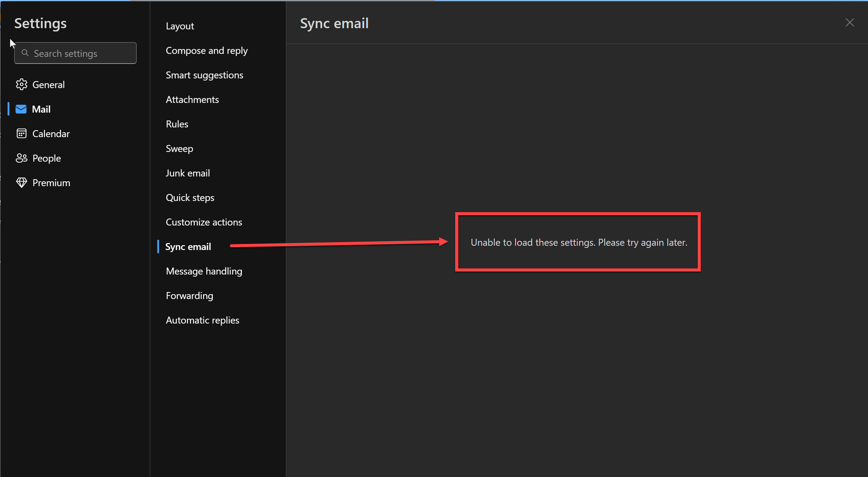Click the General gear icon
This screenshot has height=477, width=868.
21,85
